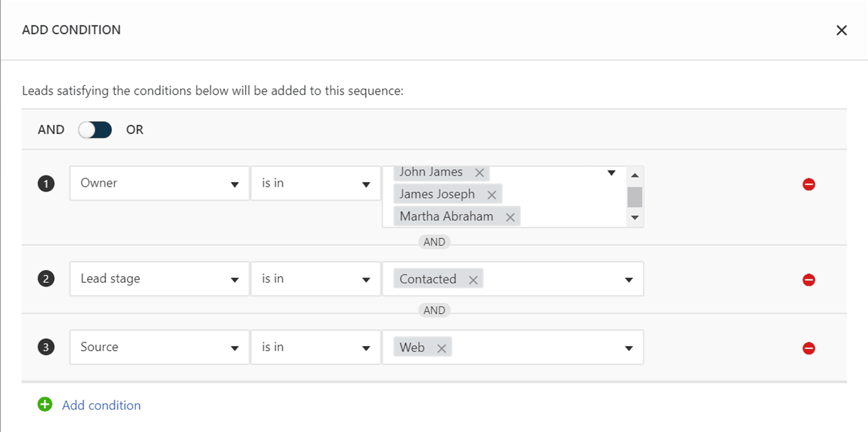Screen dimensions: 868x432
Task: Remove the Owner condition row
Action: [x=808, y=184]
